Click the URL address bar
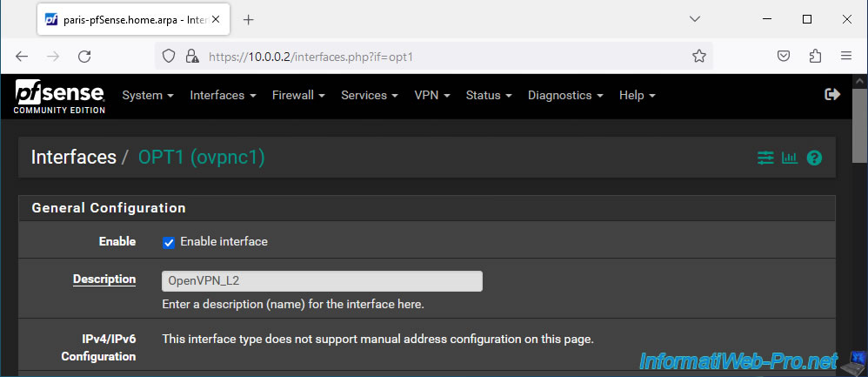The width and height of the screenshot is (868, 377). [433, 56]
